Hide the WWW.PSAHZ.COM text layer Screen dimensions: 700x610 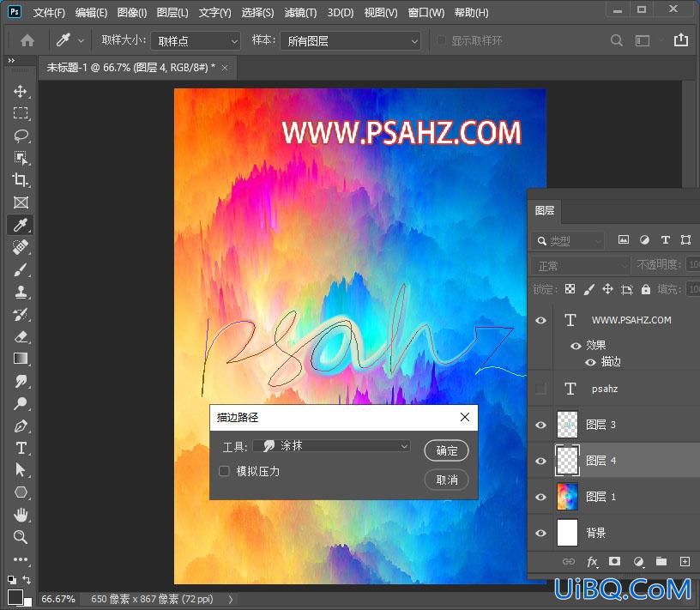tap(540, 320)
